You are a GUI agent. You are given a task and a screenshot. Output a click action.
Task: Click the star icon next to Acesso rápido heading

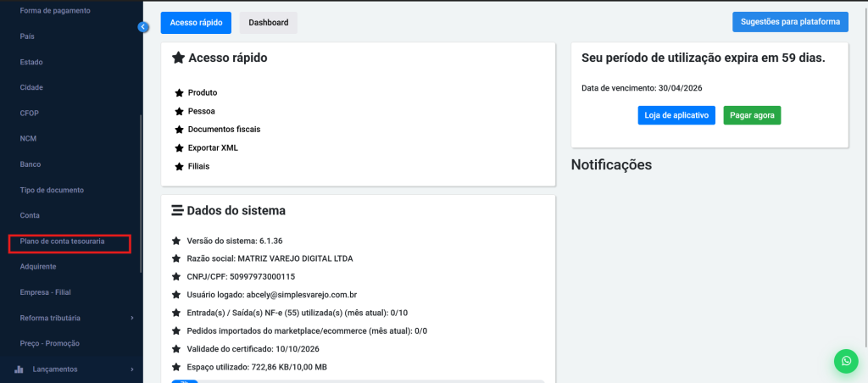pos(178,58)
